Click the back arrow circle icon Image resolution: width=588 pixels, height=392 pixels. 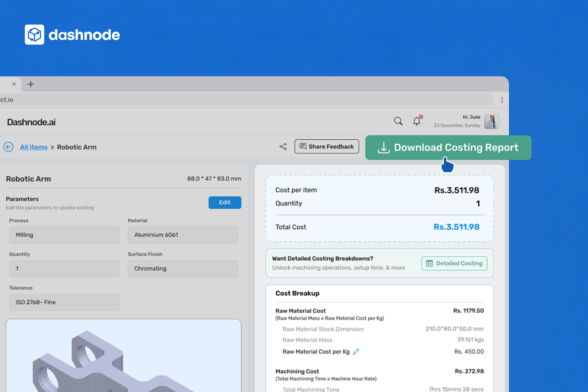[x=9, y=147]
